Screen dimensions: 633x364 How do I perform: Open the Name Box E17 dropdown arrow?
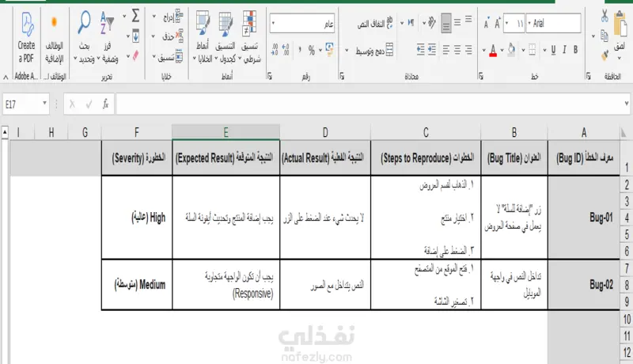[44, 104]
